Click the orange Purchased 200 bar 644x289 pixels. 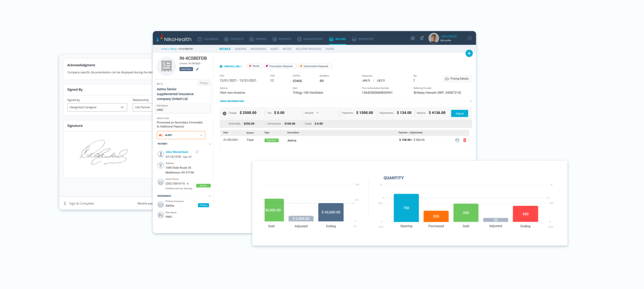(436, 216)
